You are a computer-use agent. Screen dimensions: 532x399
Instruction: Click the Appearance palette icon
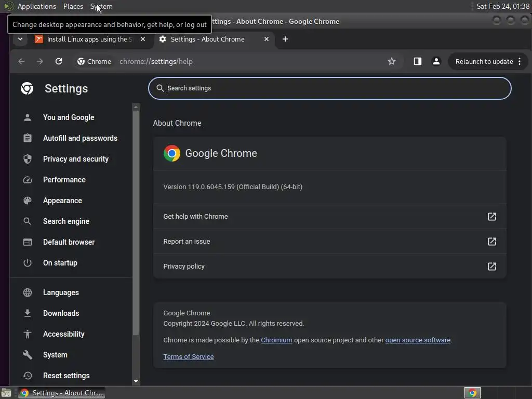(x=28, y=201)
